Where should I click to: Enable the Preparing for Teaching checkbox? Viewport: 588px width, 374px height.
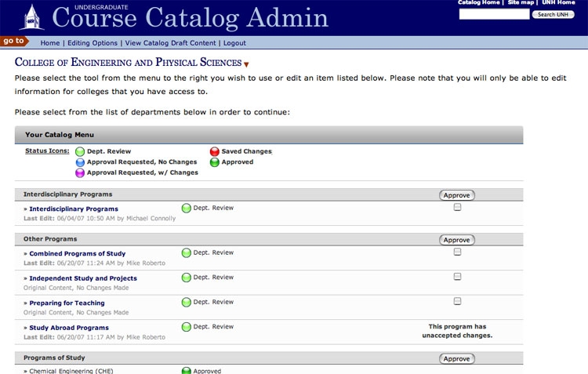click(x=457, y=301)
